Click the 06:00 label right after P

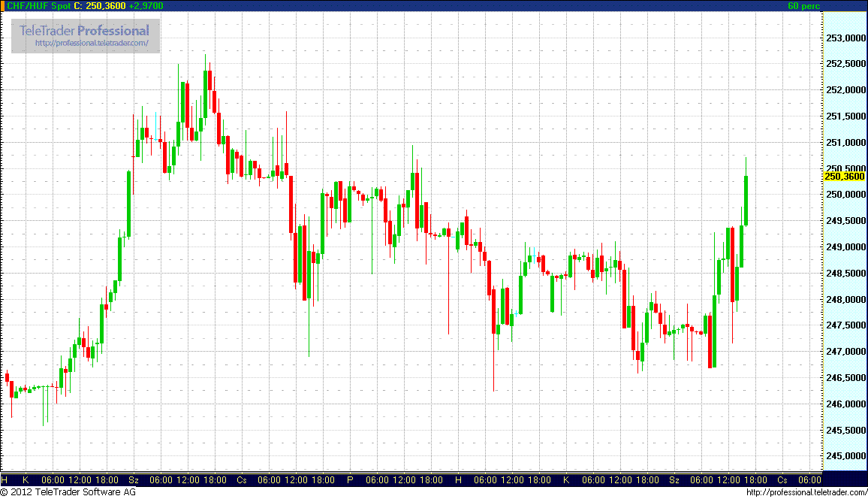coord(378,479)
